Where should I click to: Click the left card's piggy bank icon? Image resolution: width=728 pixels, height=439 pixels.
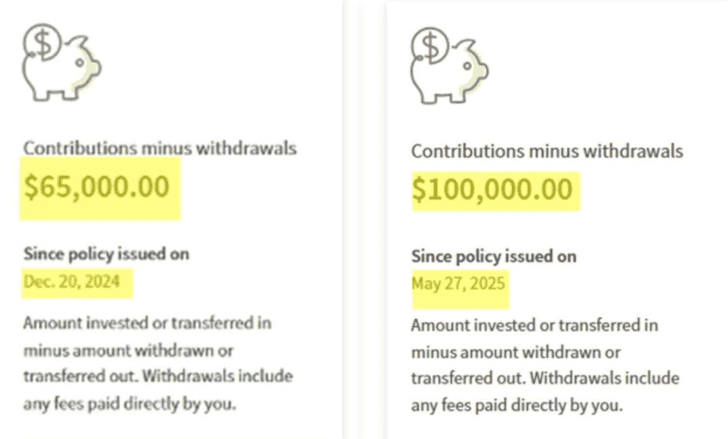[62, 63]
